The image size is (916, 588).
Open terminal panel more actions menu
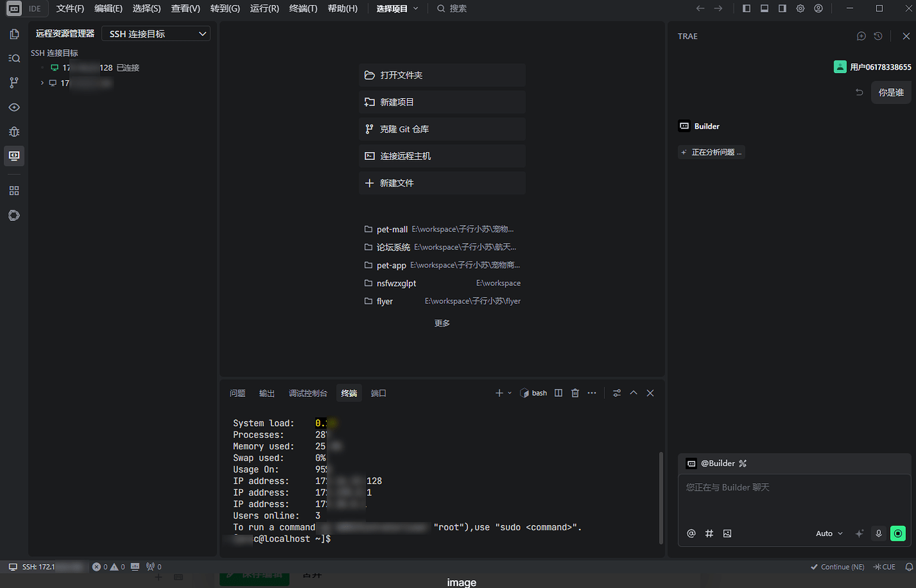[x=592, y=393]
